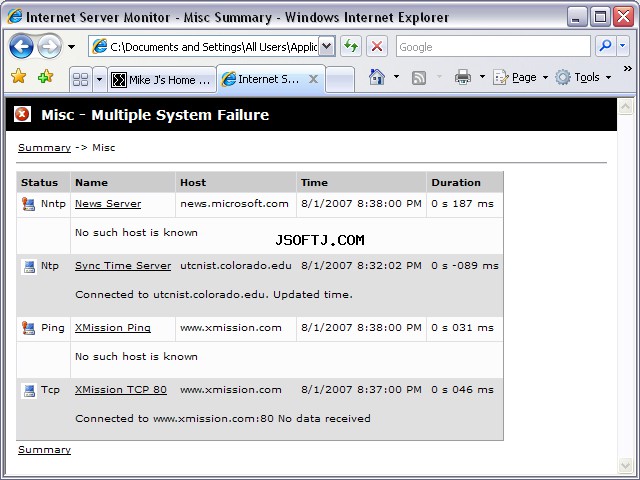
Task: Click the Nntp failed status icon
Action: pos(29,204)
